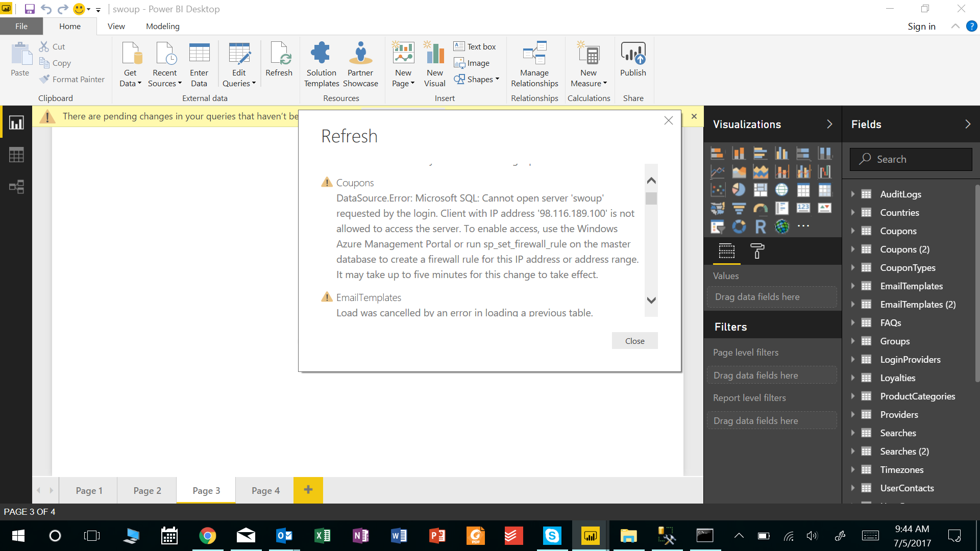
Task: Switch to Report view in left sidebar
Action: [x=16, y=123]
